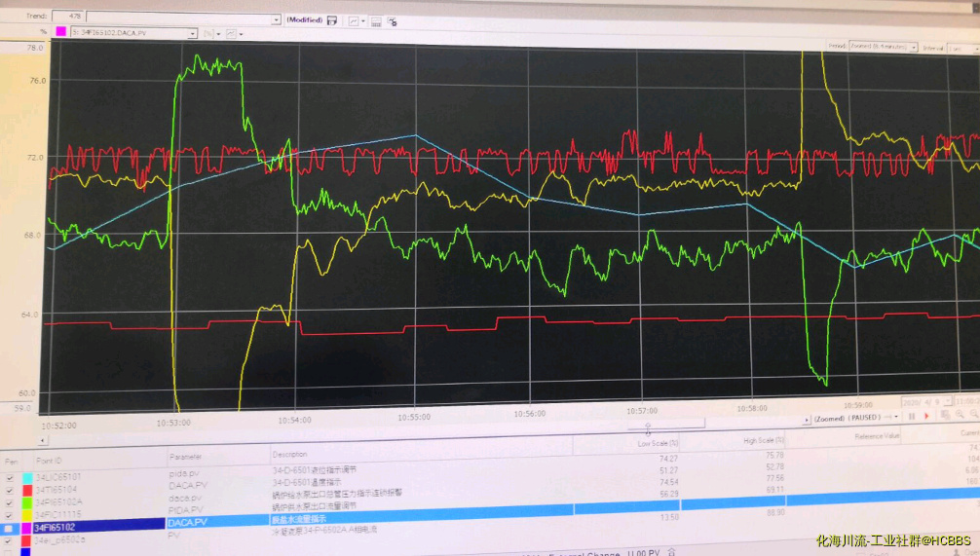The image size is (980, 556).
Task: Click the pida.pv parameter cell
Action: point(184,473)
